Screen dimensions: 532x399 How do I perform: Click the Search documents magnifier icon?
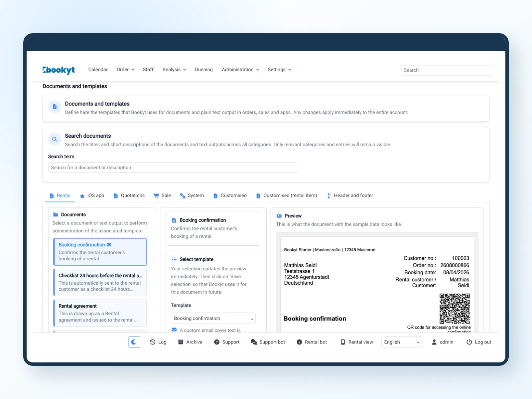tap(55, 139)
